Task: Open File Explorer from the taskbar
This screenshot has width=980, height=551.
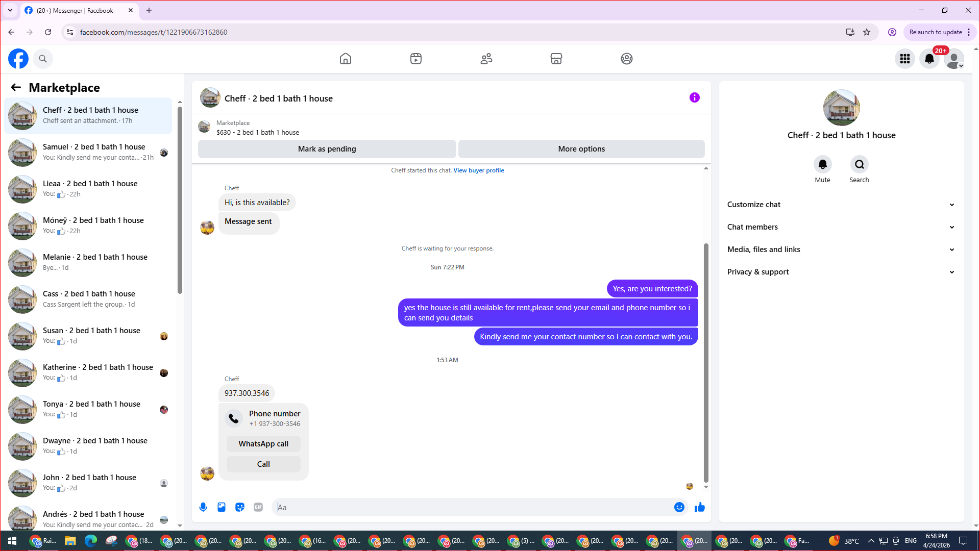Action: [x=70, y=541]
